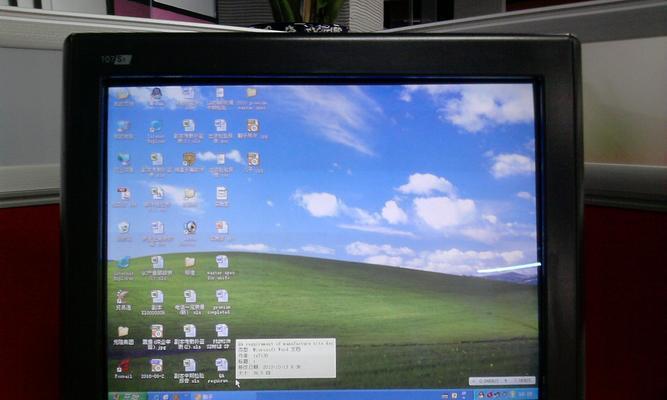Select the brown shield program icon
The height and width of the screenshot is (400, 667).
click(189, 163)
